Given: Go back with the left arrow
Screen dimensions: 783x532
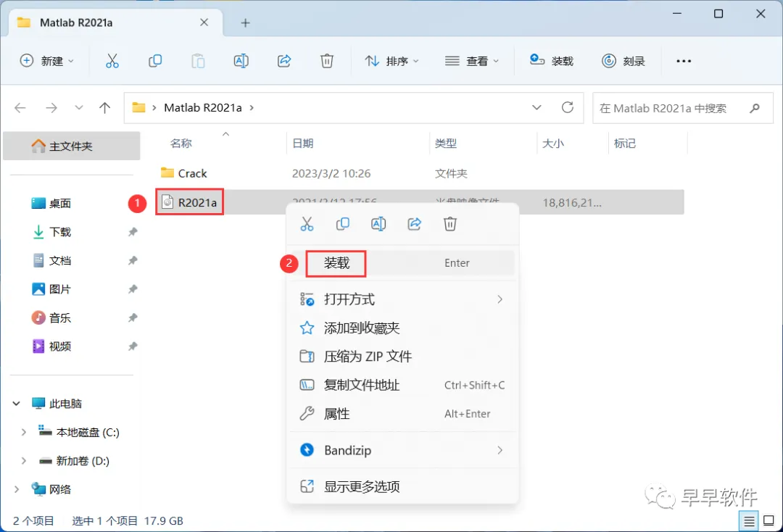Looking at the screenshot, I should (x=20, y=108).
